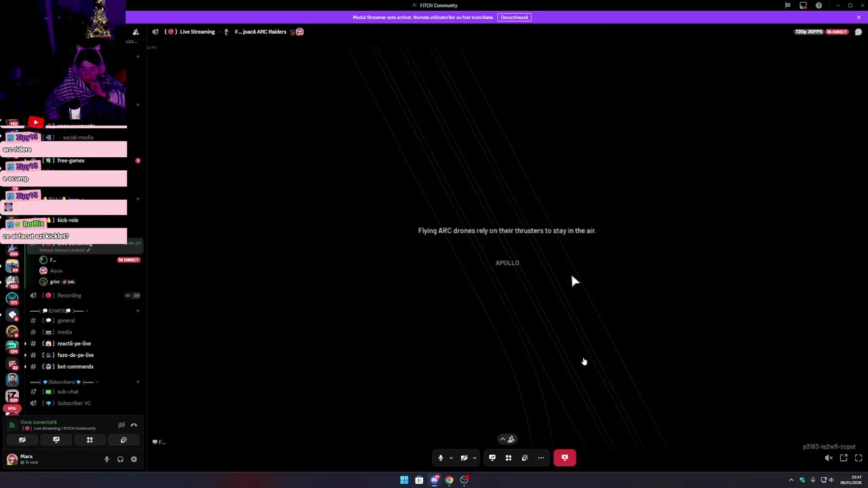Add channel to Subscribers category plus icon
Image resolution: width=868 pixels, height=488 pixels.
(138, 382)
